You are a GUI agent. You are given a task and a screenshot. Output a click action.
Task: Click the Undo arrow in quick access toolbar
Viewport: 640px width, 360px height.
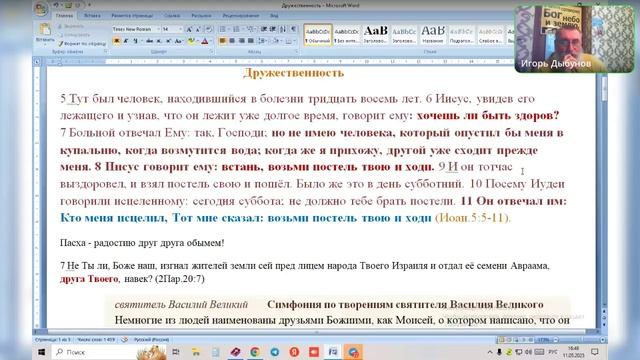pos(57,5)
